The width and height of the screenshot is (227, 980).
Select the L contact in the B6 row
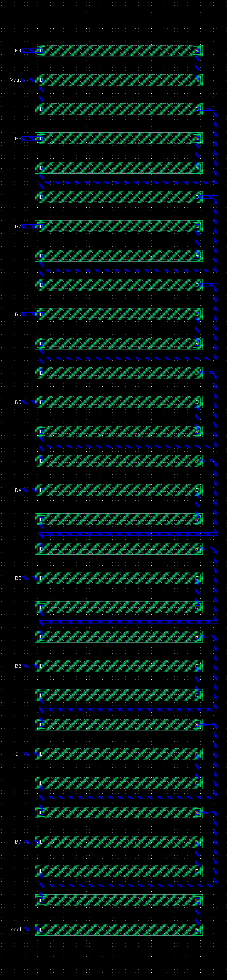pos(41,314)
